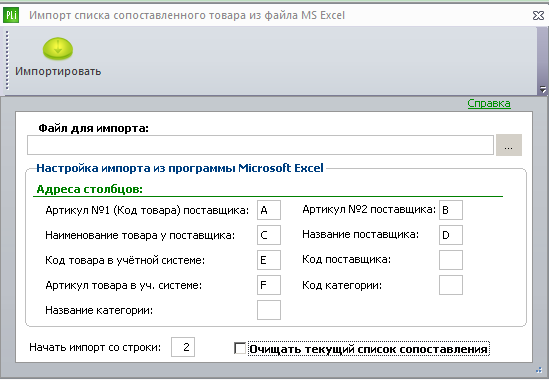Click the Настройка импорта из программы Microsoft Excel title
The image size is (549, 380).
click(x=180, y=168)
